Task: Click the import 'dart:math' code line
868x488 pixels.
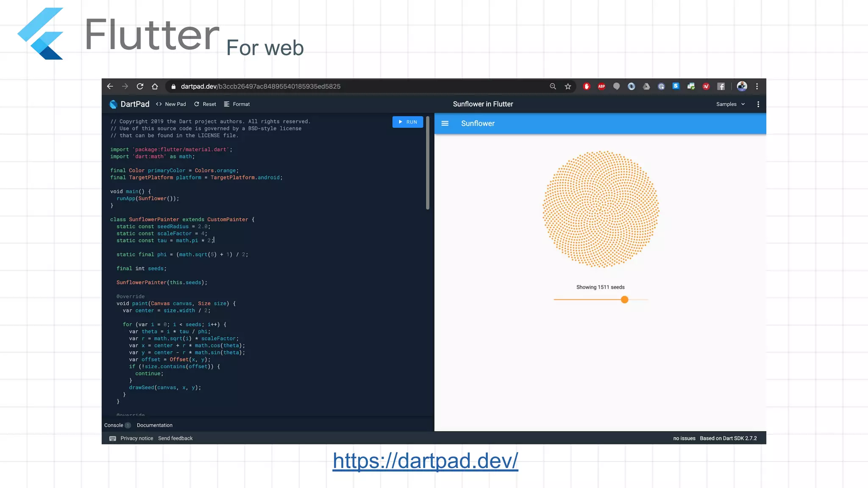Action: coord(153,157)
